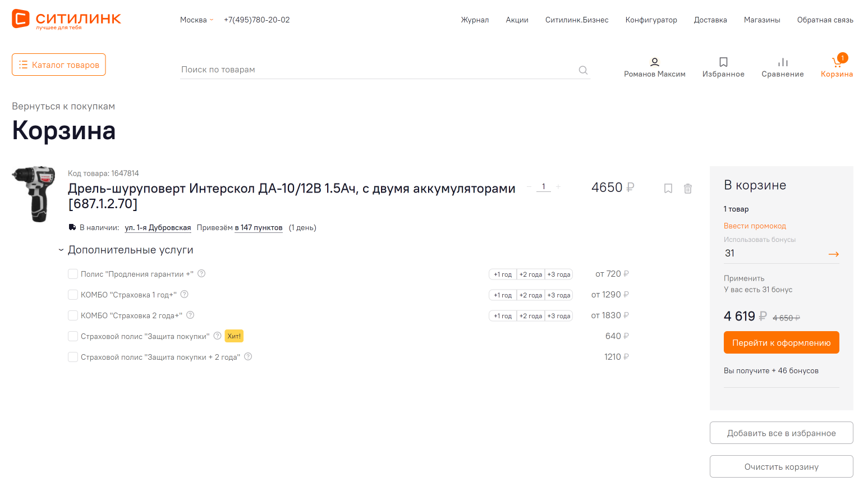Screen dimensions: 868x481
Task: Open Сравнение comparison icon
Action: click(783, 62)
